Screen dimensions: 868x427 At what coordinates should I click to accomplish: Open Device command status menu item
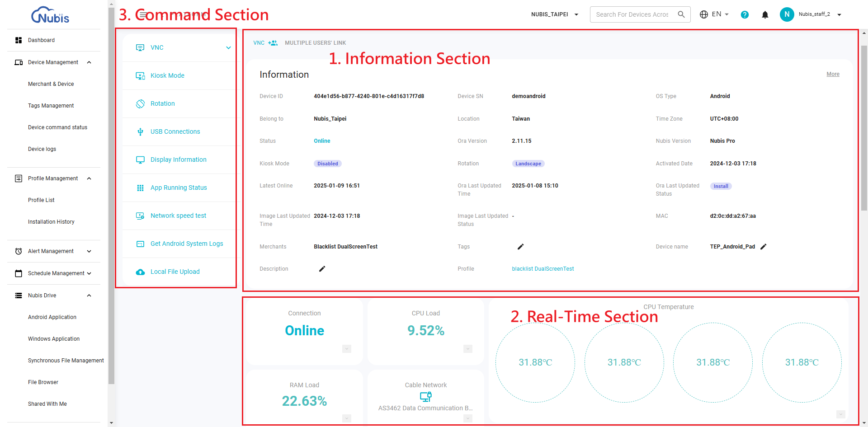pyautogui.click(x=57, y=127)
